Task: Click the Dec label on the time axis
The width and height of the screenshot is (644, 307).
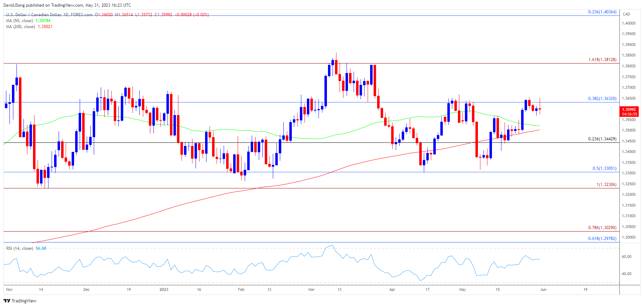Action: (x=86, y=290)
